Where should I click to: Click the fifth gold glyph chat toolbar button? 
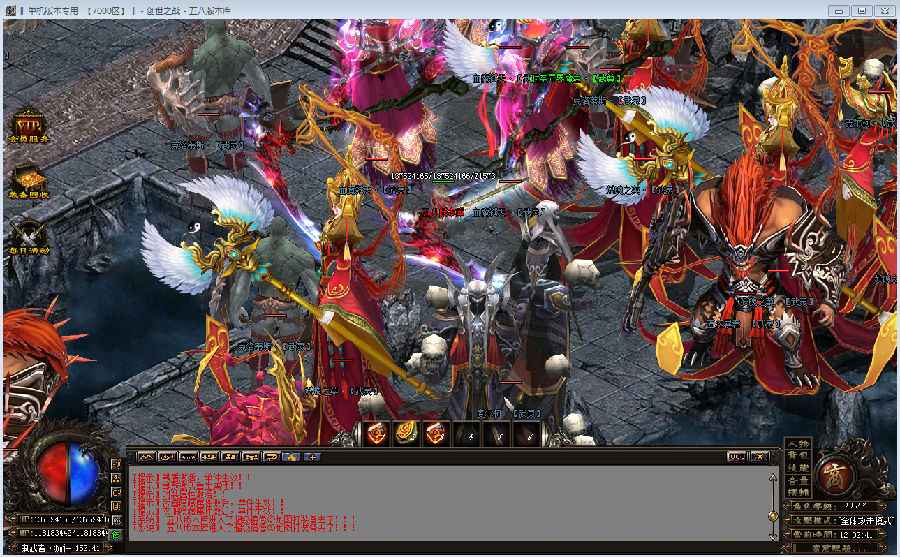click(230, 457)
